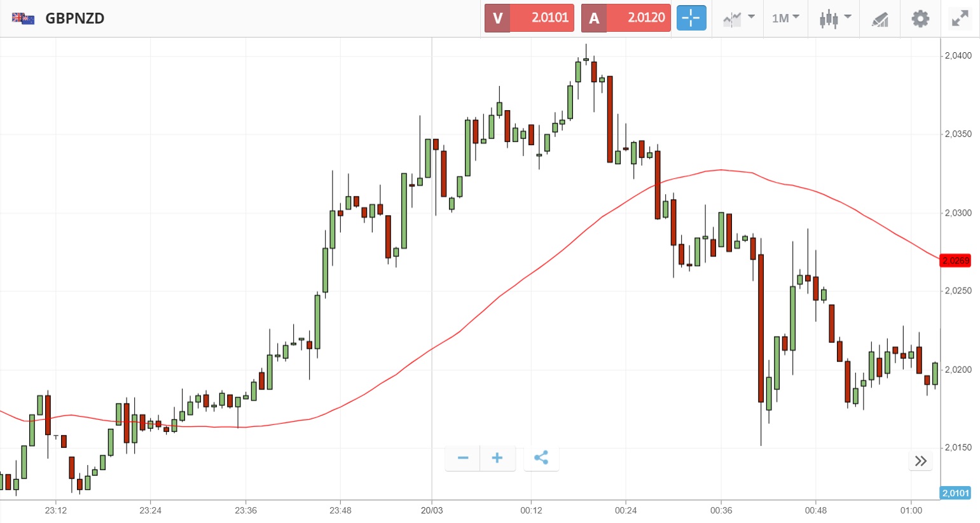Zoom out the chart with minus
Screen dimensions: 980x523
(x=463, y=458)
